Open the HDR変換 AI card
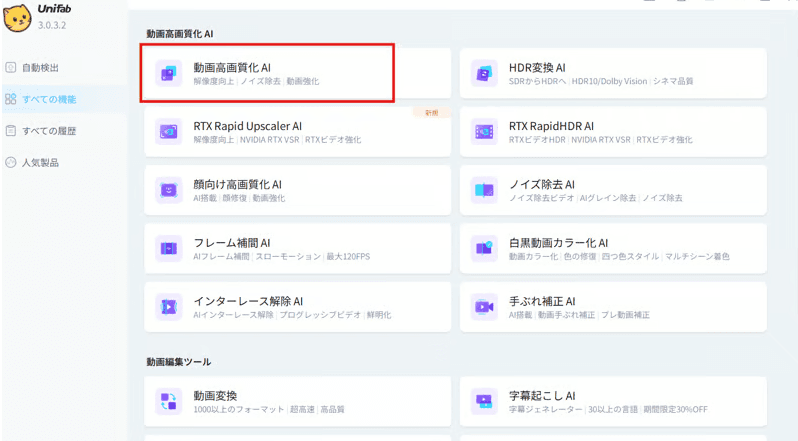 [613, 73]
